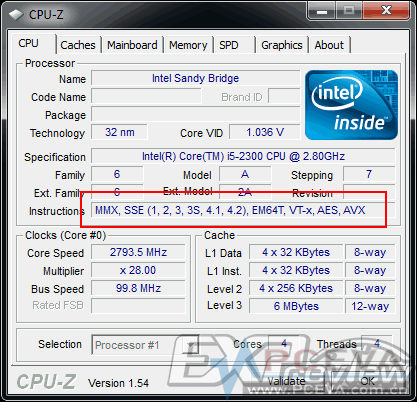Select the Memory tab
The width and height of the screenshot is (417, 402).
pos(188,45)
